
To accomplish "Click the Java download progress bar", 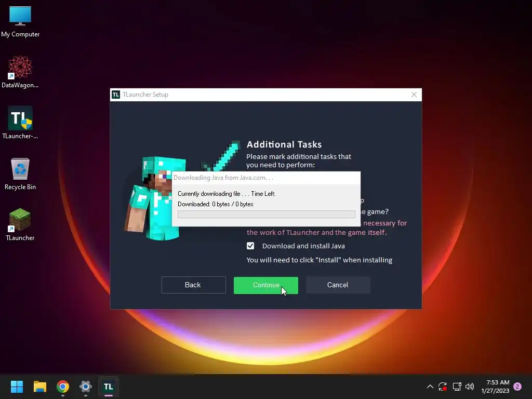I will 267,214.
